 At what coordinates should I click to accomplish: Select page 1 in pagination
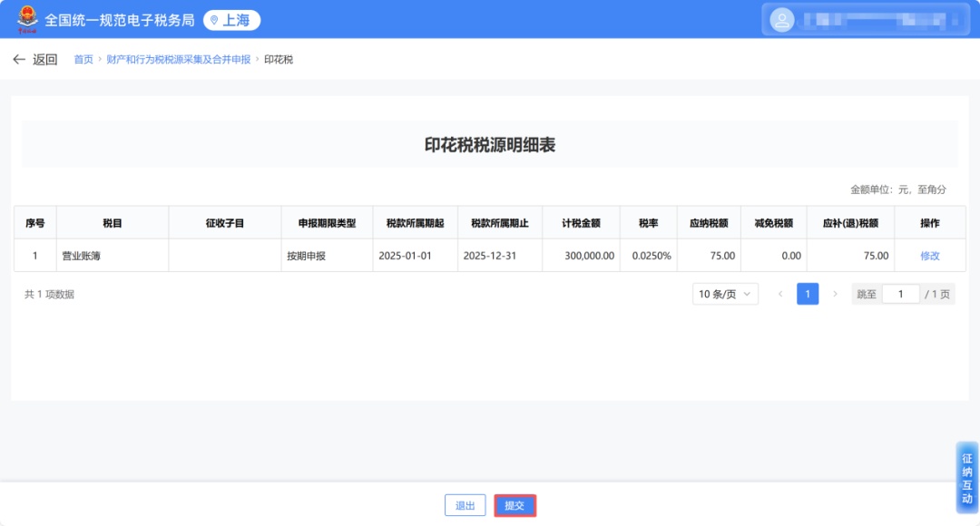(808, 294)
